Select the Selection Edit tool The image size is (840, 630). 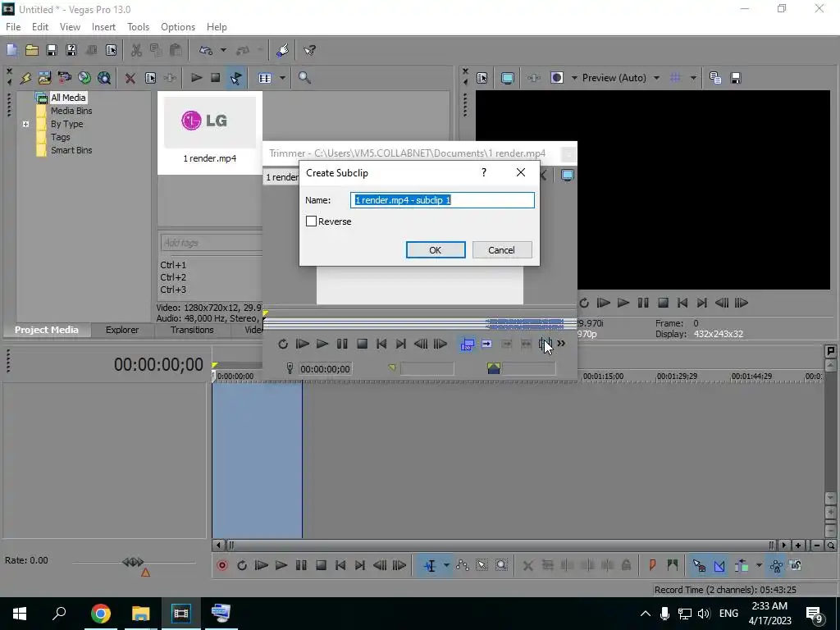pyautogui.click(x=482, y=565)
